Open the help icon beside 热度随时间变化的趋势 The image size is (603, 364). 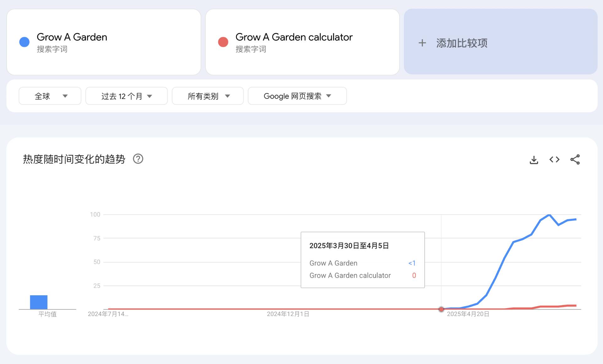pyautogui.click(x=138, y=159)
